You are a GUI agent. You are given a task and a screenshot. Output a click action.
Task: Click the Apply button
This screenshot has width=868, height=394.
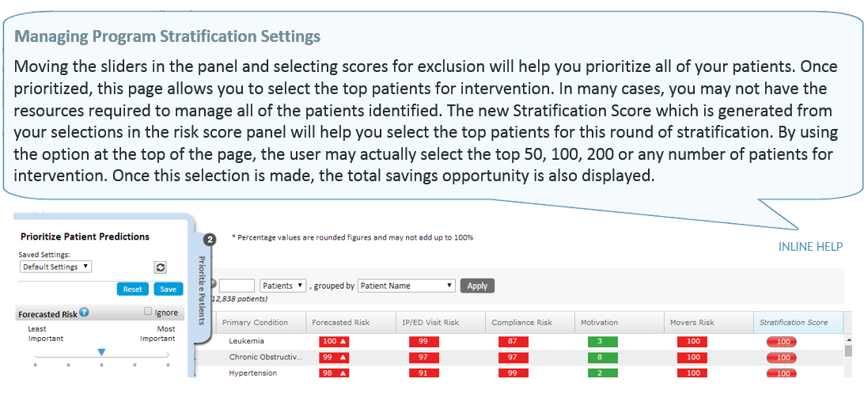point(477,286)
